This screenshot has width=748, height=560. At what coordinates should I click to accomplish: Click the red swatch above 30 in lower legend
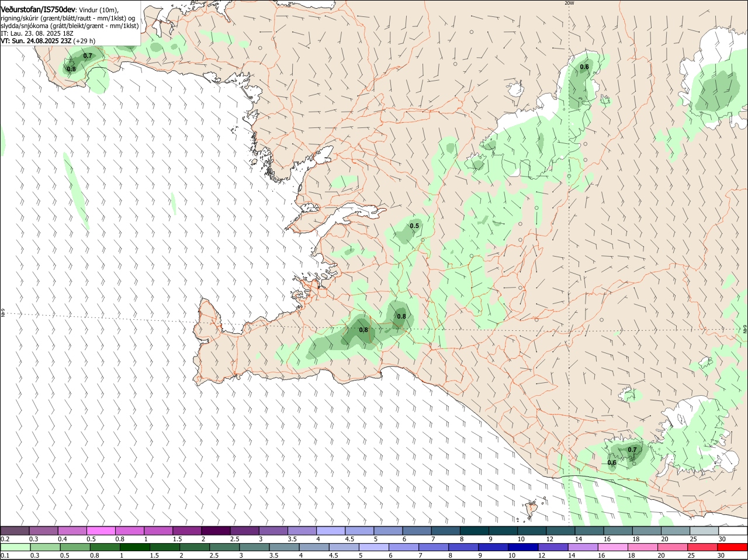[x=732, y=547]
